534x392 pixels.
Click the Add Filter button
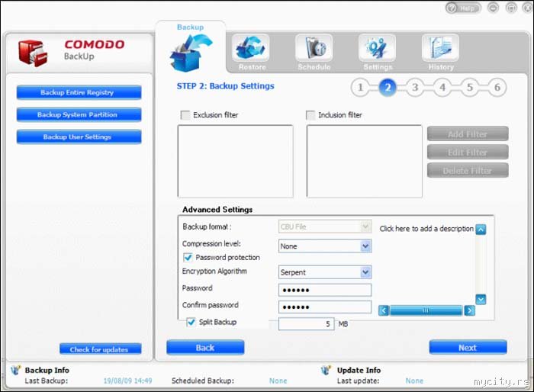tap(468, 134)
